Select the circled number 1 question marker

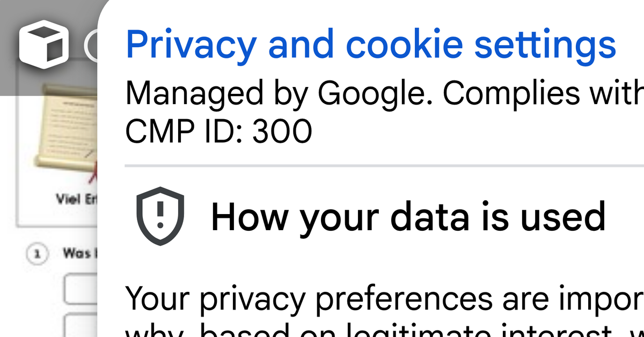click(x=38, y=255)
